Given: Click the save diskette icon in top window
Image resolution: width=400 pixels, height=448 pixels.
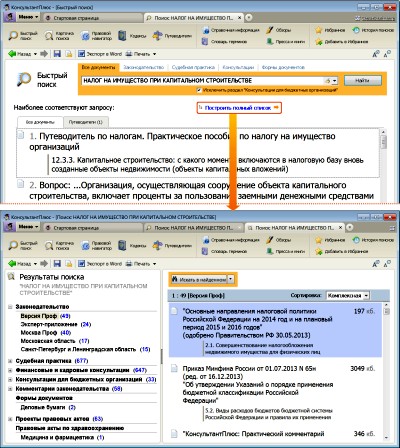Looking at the screenshot, I should point(57,54).
